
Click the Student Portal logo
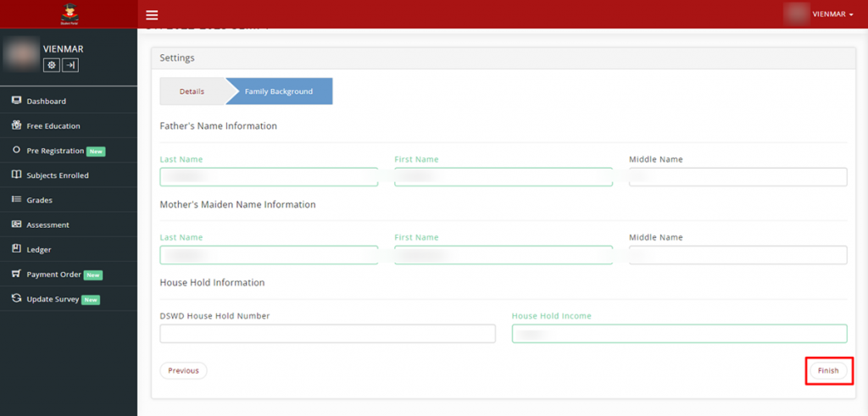[69, 14]
